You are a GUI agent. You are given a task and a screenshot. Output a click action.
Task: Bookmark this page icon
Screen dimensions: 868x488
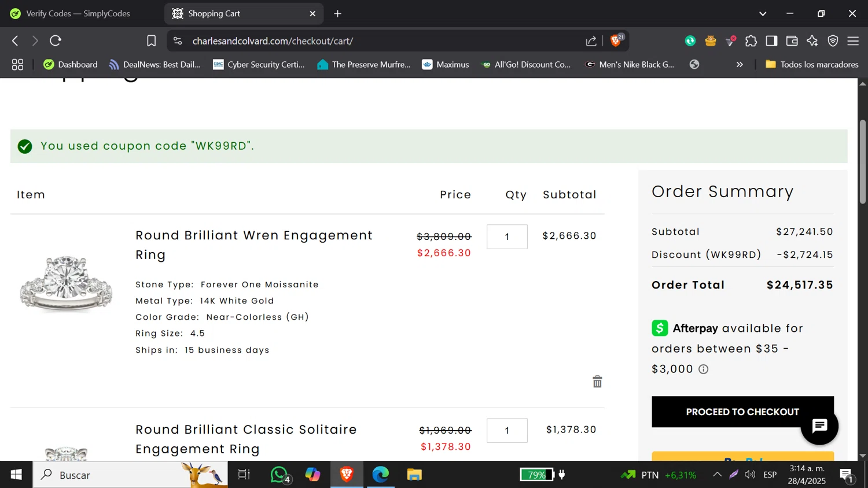tap(151, 41)
